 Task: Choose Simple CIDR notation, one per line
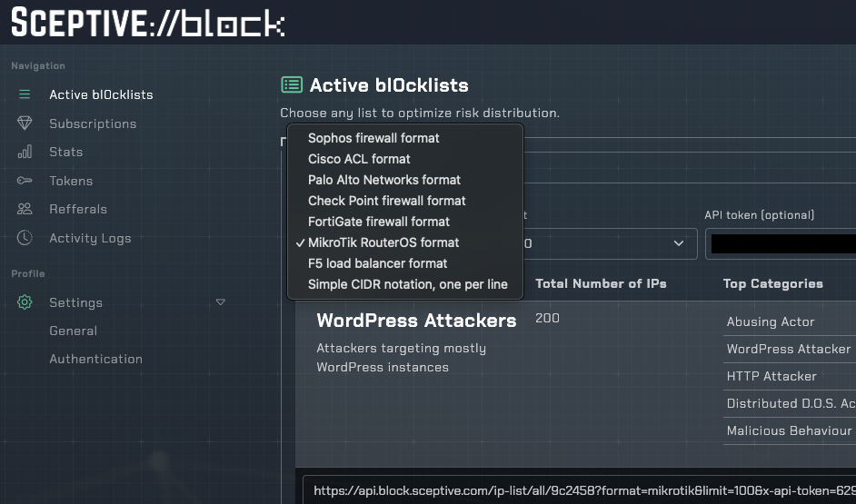(407, 284)
